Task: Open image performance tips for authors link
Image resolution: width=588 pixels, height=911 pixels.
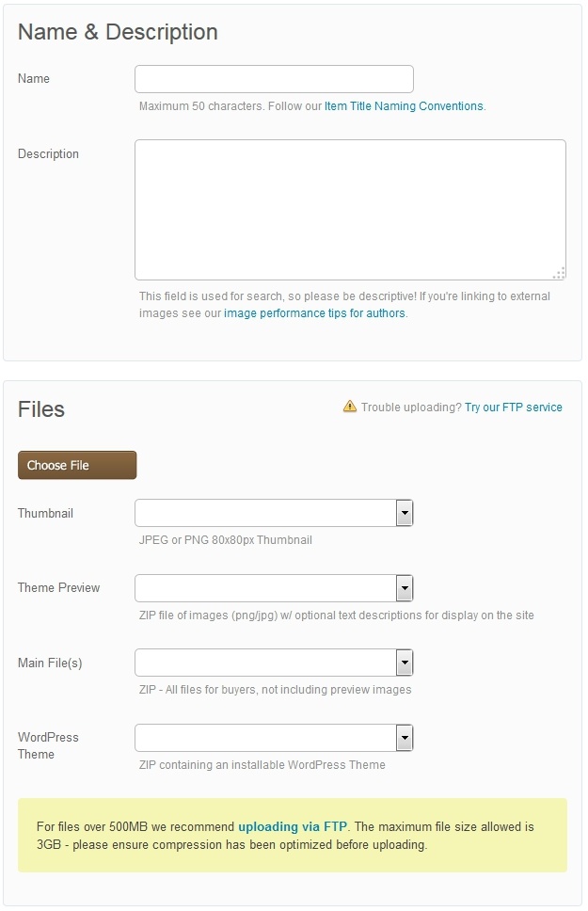Action: (x=314, y=313)
